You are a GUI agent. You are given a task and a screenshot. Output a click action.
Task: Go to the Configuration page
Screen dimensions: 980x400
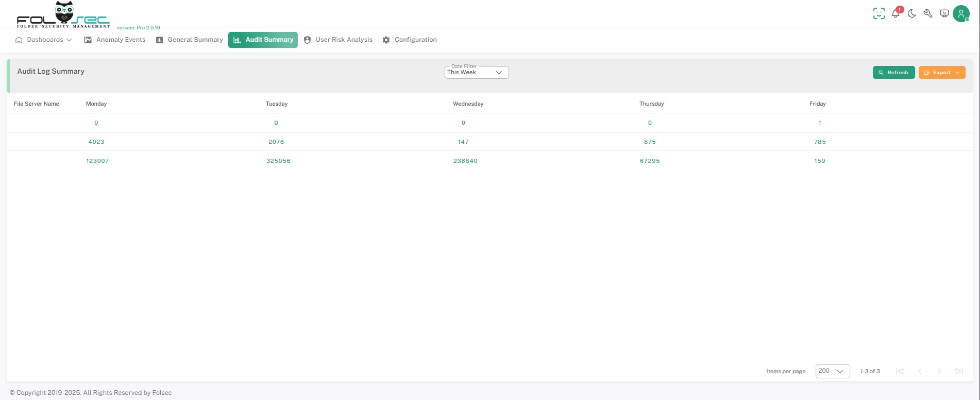pyautogui.click(x=410, y=40)
